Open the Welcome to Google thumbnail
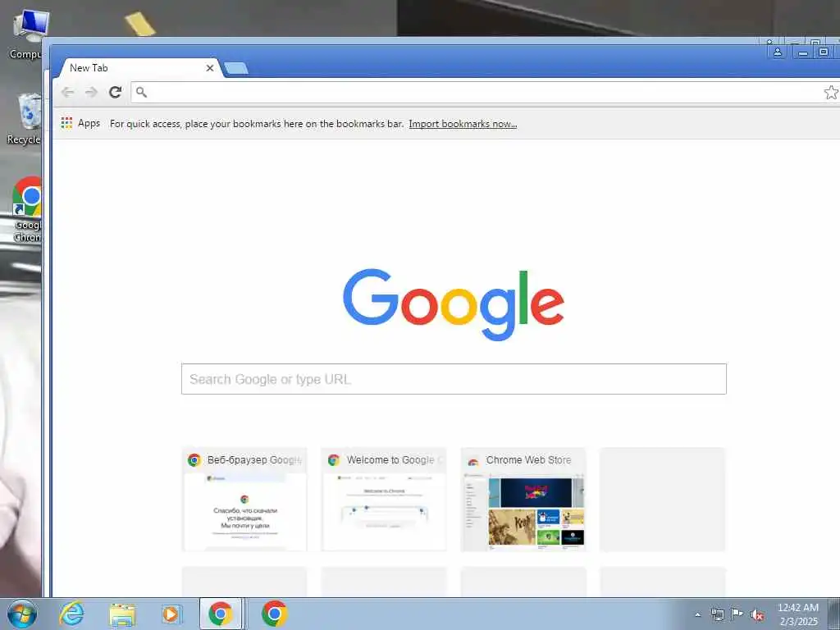Image resolution: width=840 pixels, height=630 pixels. 384,500
